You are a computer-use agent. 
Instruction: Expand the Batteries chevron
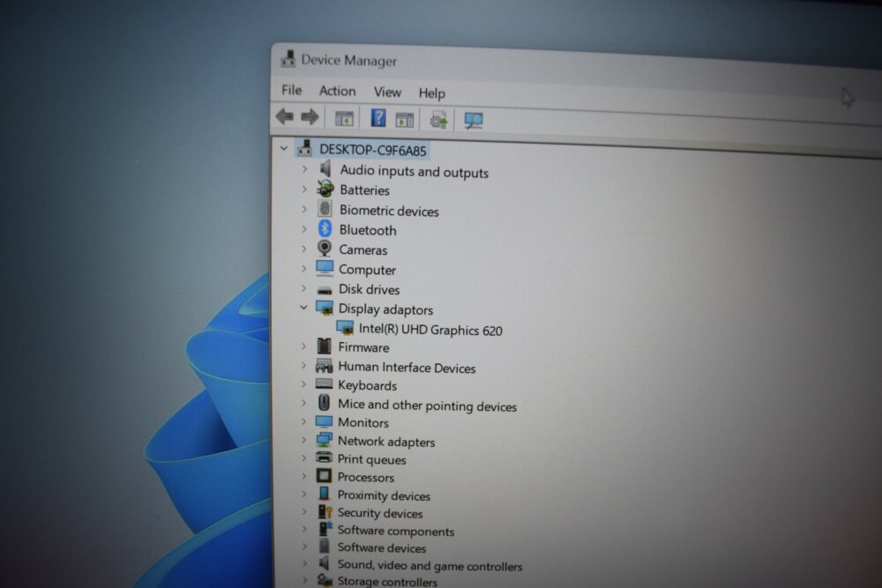(304, 189)
